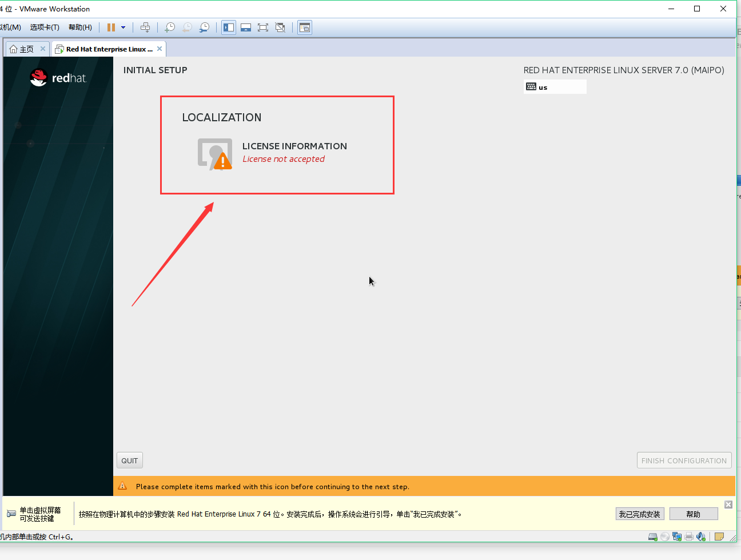Click the FINISH CONFIGURATION button
The image size is (741, 560).
coord(684,460)
